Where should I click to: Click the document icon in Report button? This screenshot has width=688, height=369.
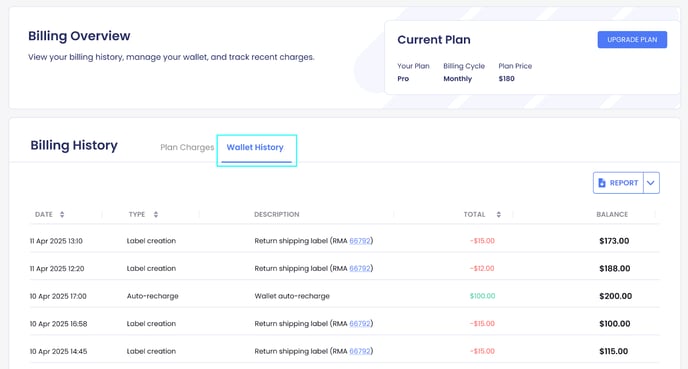click(x=602, y=183)
